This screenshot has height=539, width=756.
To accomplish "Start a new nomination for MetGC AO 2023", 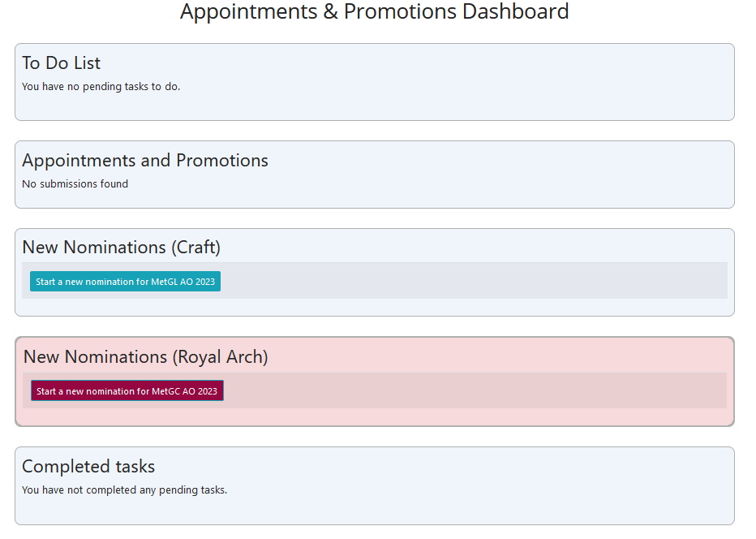I will pos(127,391).
